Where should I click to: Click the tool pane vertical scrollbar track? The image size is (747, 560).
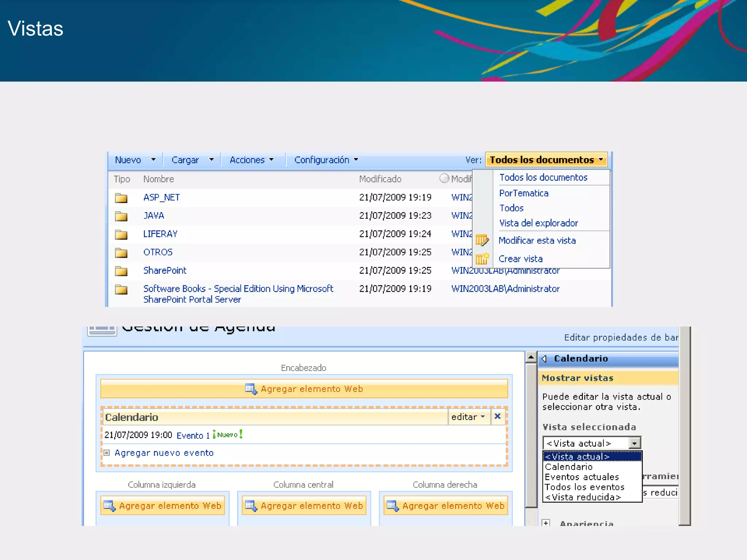tap(531, 516)
